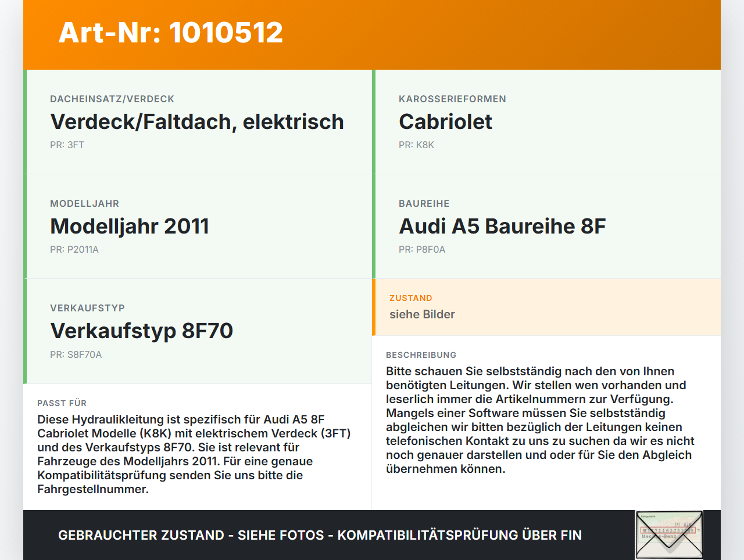Select the 'PASST FÜR' heading

click(62, 403)
